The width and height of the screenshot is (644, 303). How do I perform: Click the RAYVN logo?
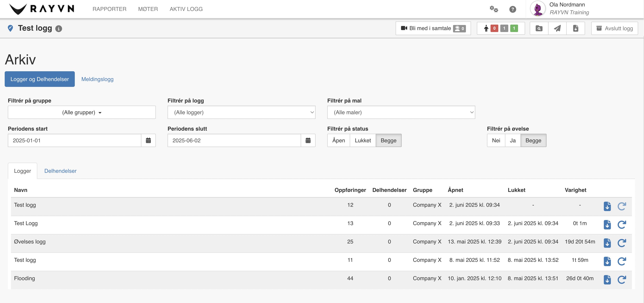42,9
